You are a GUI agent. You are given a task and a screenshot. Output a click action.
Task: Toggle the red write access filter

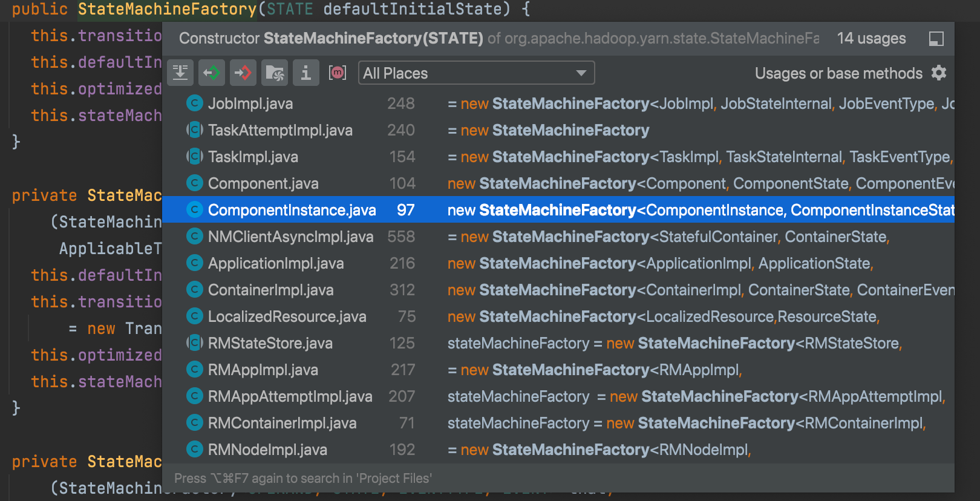click(243, 73)
